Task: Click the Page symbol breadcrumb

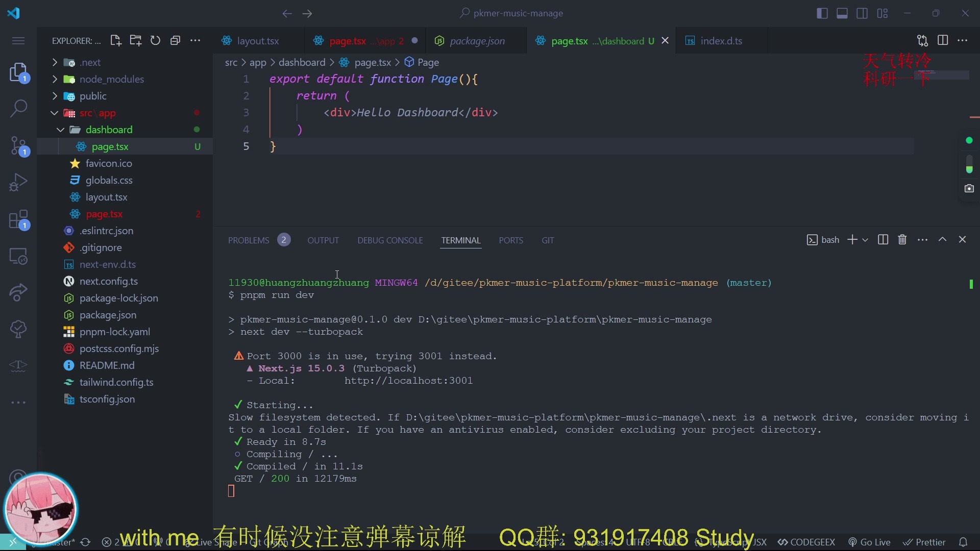Action: pos(422,62)
